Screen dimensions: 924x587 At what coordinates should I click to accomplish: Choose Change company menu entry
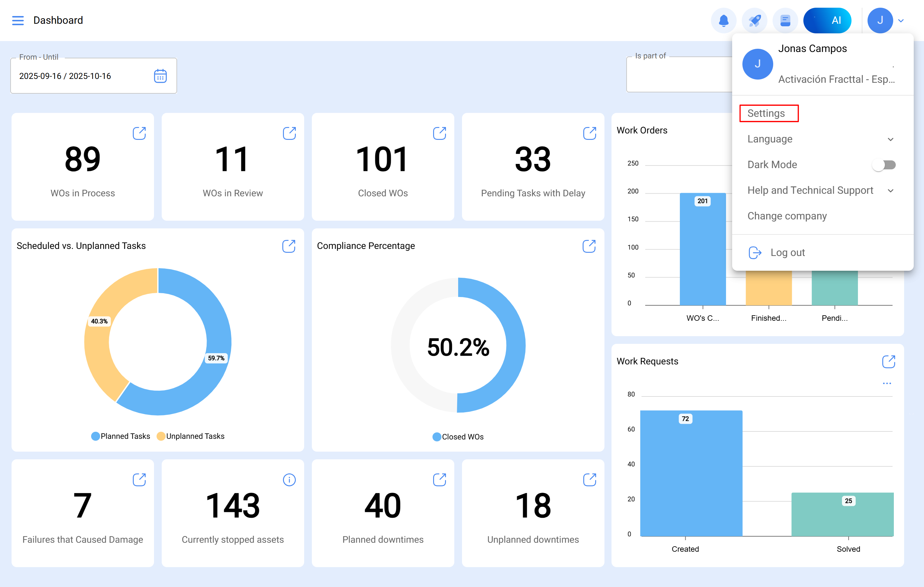click(x=787, y=216)
